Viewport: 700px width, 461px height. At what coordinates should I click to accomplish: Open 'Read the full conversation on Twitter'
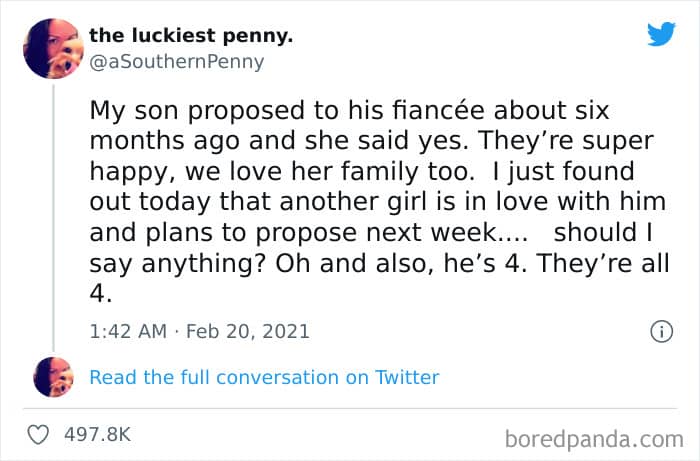pyautogui.click(x=264, y=377)
